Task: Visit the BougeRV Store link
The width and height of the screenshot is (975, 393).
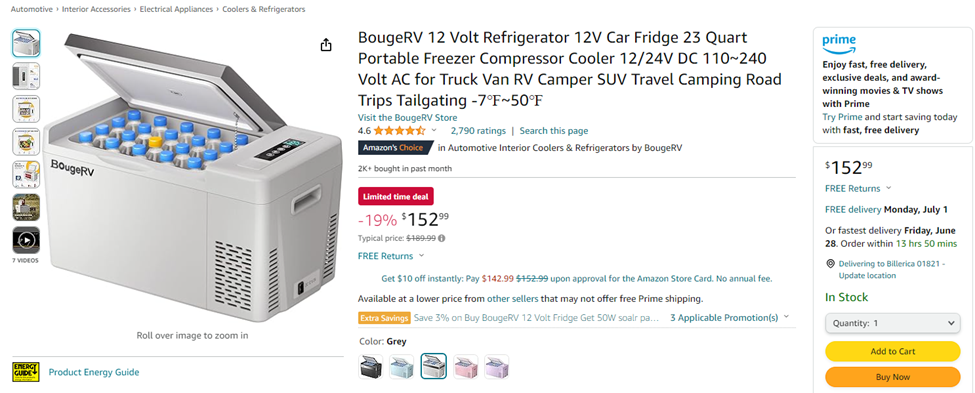Action: (x=407, y=118)
